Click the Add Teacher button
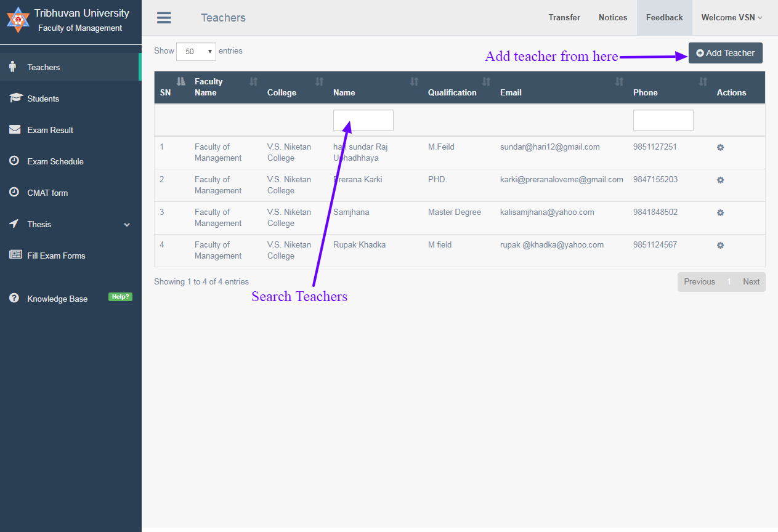This screenshot has width=778, height=532. coord(725,53)
